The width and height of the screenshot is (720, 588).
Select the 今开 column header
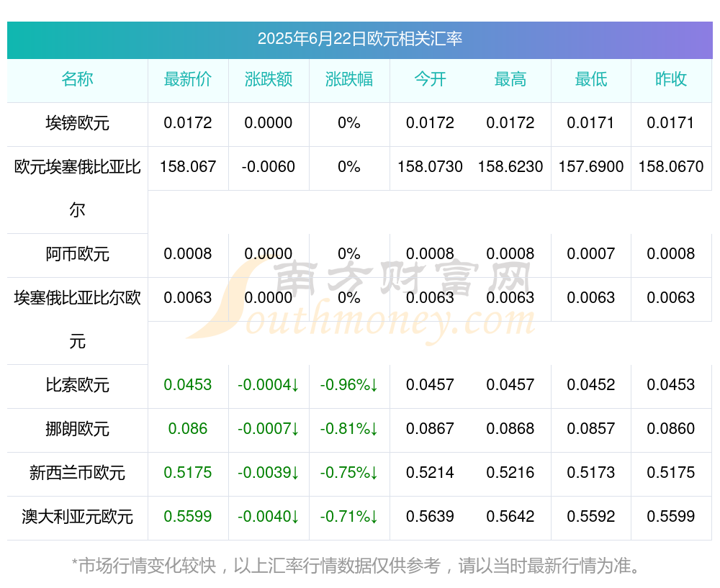(x=430, y=79)
